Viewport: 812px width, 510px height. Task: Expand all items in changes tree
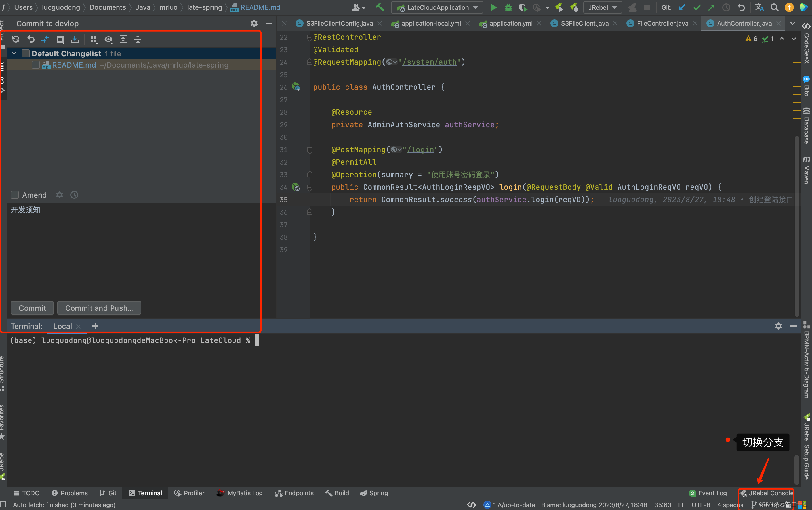click(x=123, y=39)
